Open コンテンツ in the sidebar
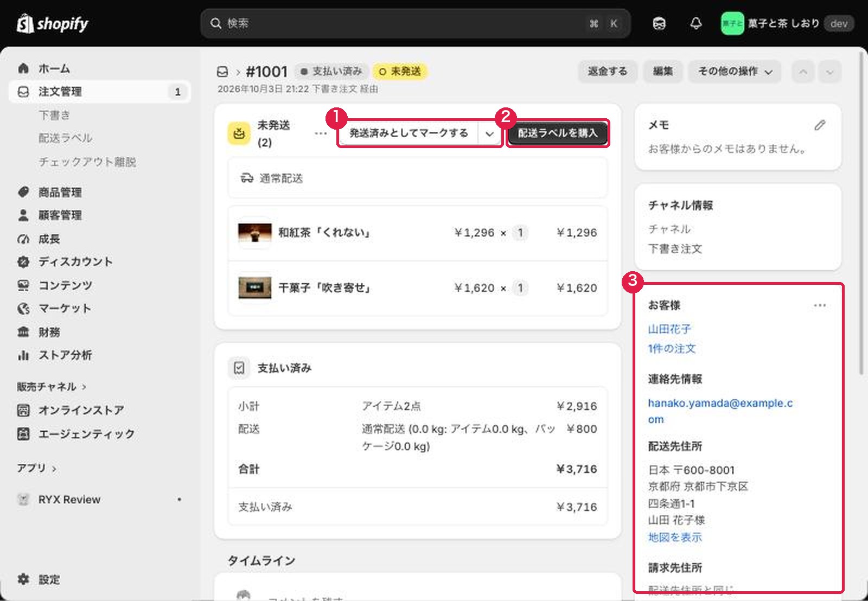This screenshot has height=601, width=868. click(65, 285)
